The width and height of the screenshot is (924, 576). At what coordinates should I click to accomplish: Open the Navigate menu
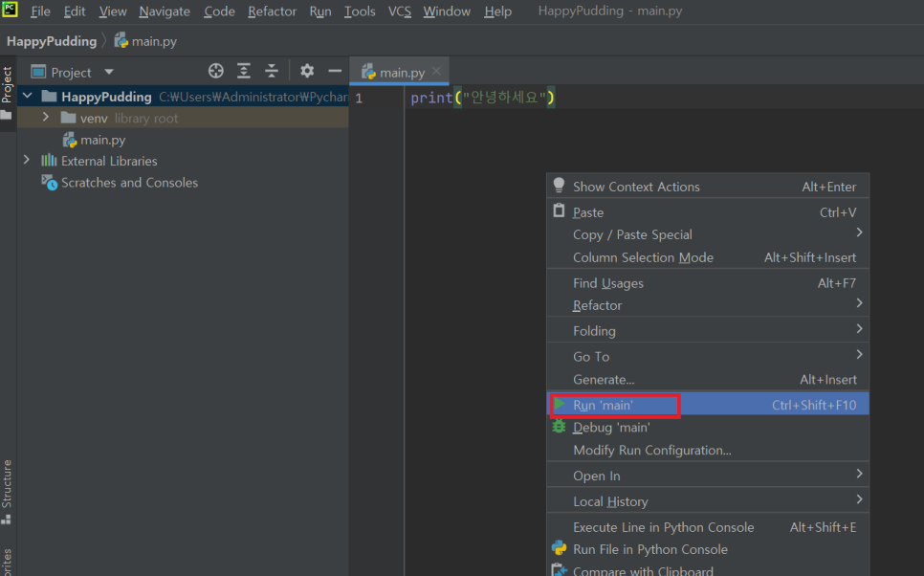click(165, 11)
